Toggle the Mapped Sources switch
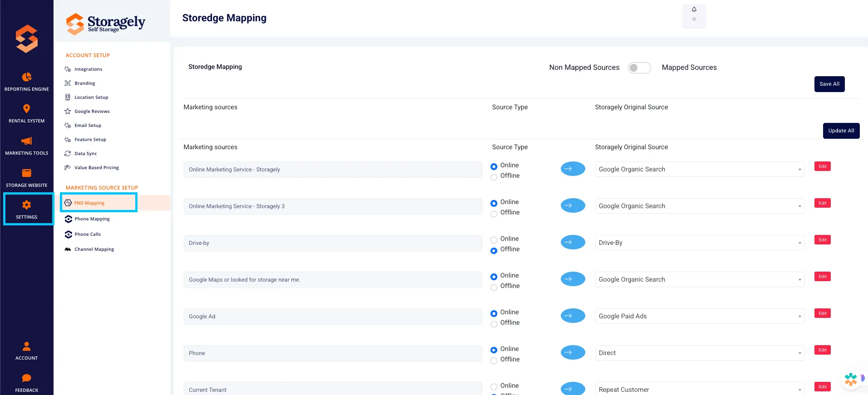This screenshot has height=395, width=868. tap(639, 68)
